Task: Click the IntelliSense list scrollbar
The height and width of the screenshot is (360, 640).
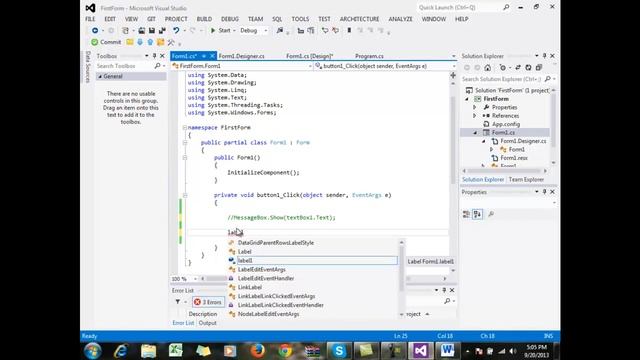Action: tap(402, 278)
